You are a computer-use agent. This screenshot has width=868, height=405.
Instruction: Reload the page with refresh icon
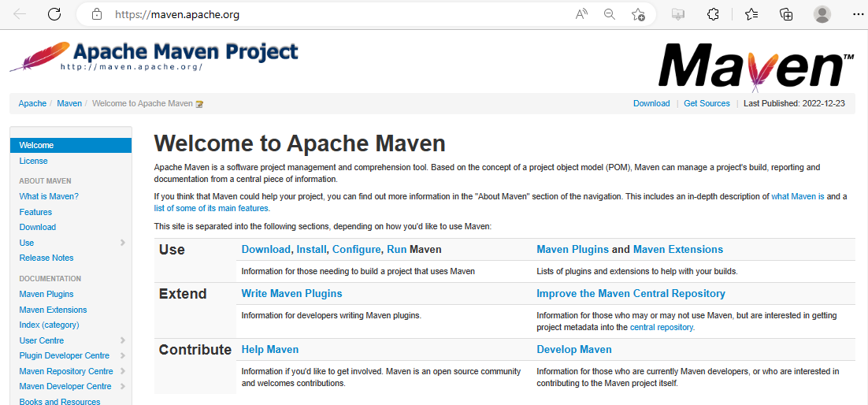[54, 14]
